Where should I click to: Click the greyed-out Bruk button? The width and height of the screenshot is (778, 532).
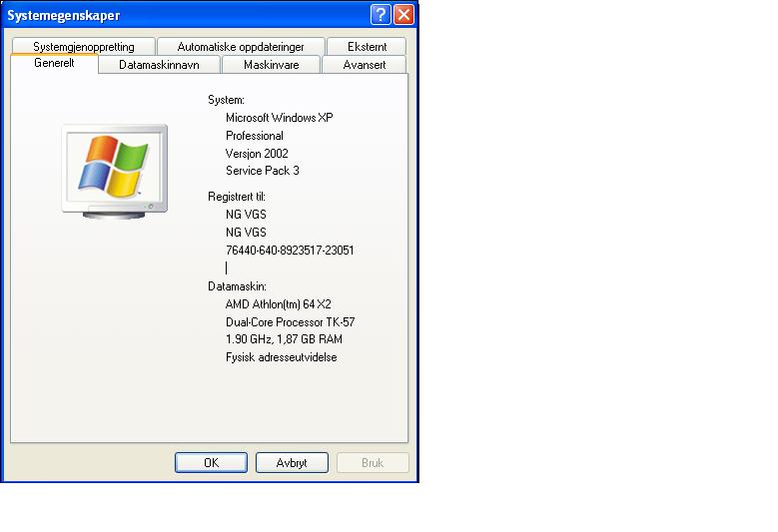[x=373, y=462]
